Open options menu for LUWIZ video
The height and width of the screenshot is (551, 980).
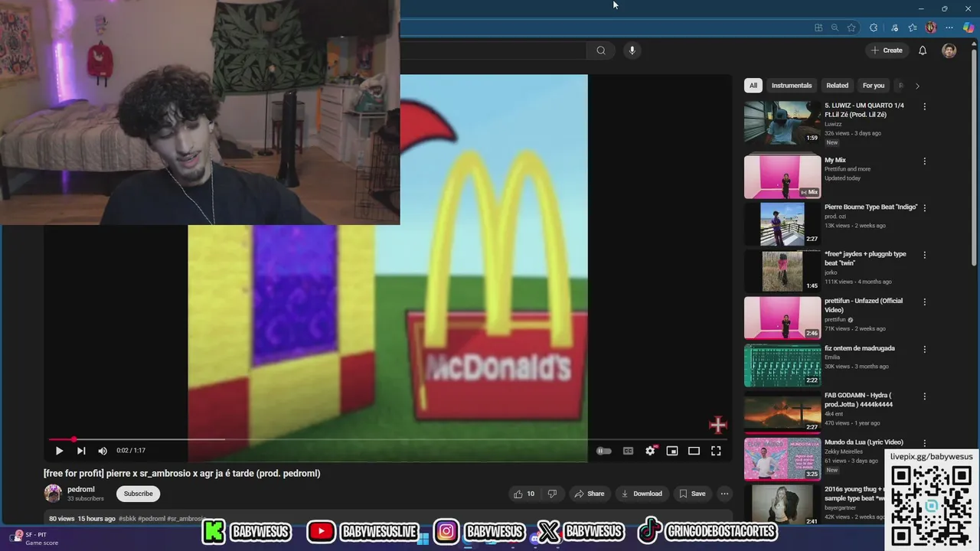(x=925, y=107)
